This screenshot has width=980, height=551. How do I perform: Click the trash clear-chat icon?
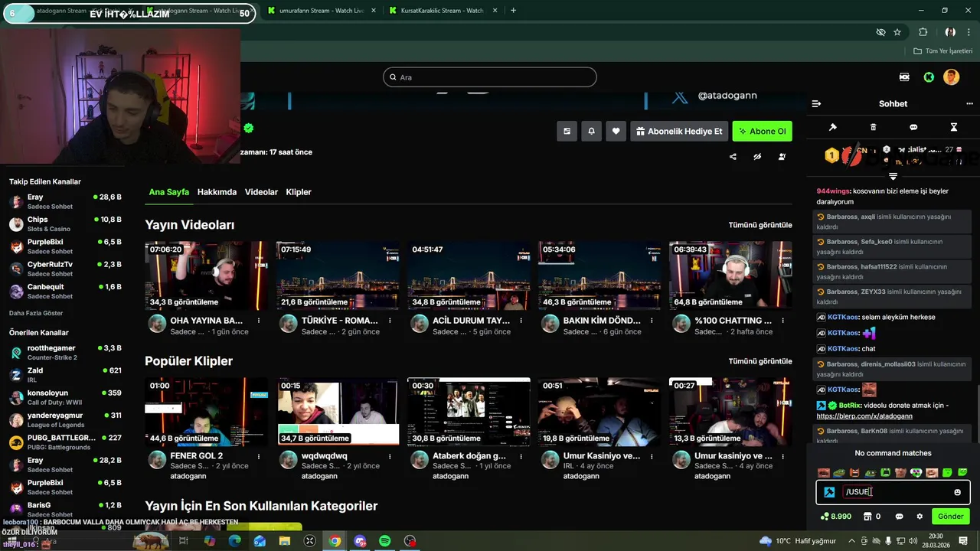pyautogui.click(x=874, y=127)
